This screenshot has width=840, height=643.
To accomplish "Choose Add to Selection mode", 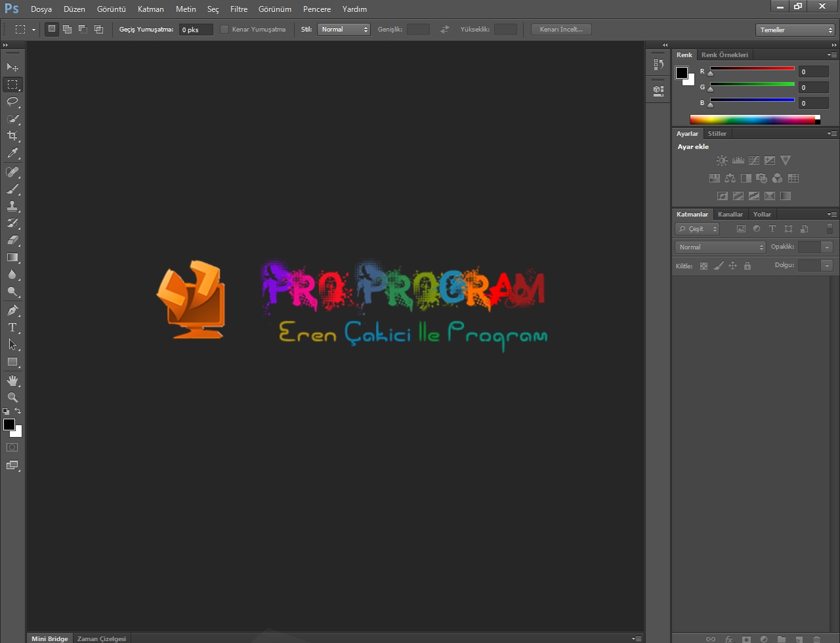I will tap(67, 29).
